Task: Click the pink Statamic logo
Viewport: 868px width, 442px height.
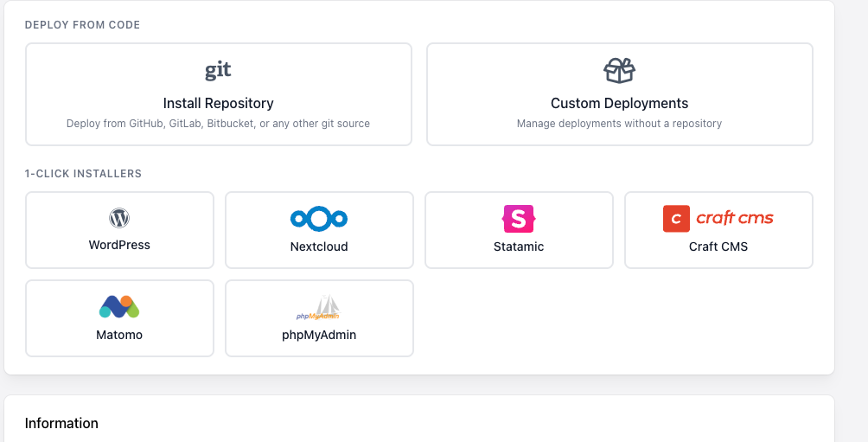Action: click(x=519, y=219)
